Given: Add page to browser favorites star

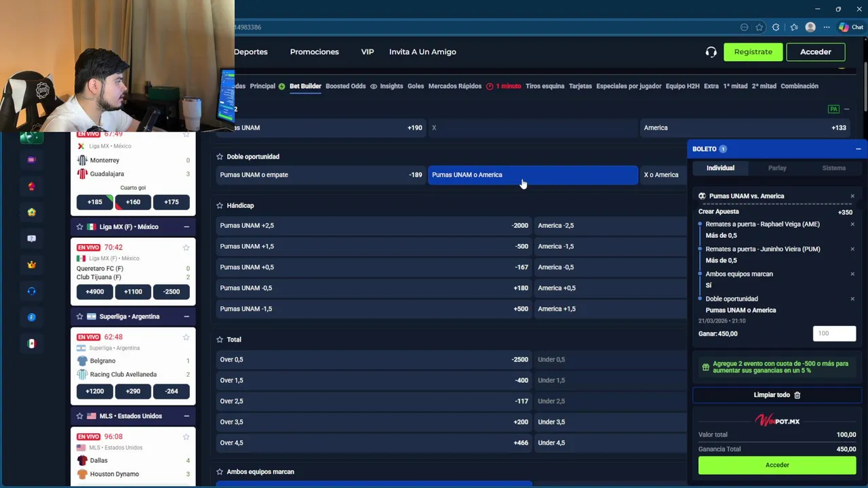Looking at the screenshot, I should tap(759, 27).
